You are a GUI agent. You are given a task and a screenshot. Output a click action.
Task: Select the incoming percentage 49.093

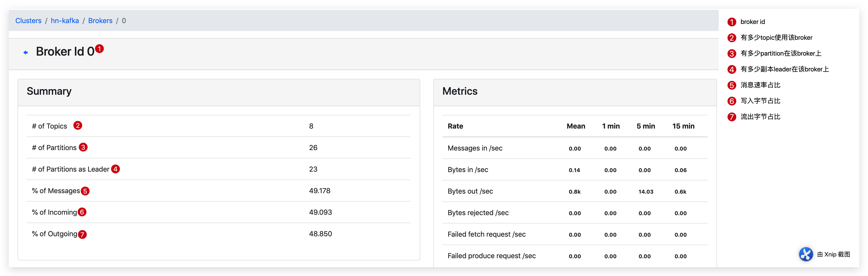pos(321,212)
